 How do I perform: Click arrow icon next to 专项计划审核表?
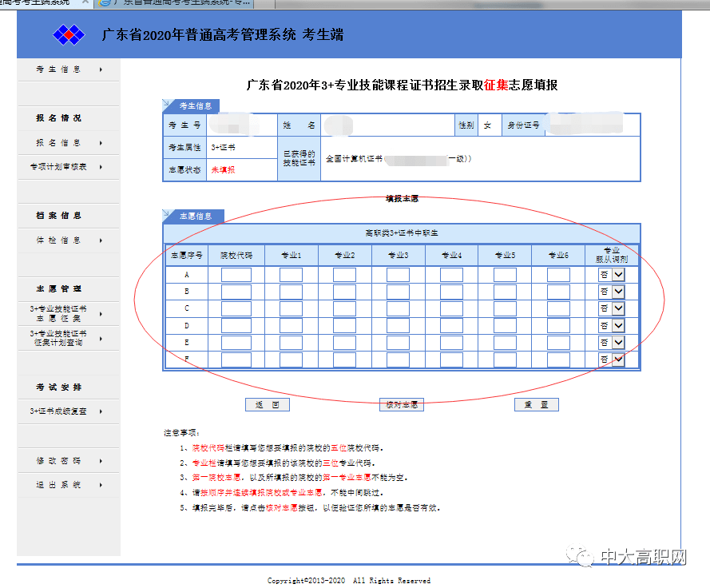101,167
